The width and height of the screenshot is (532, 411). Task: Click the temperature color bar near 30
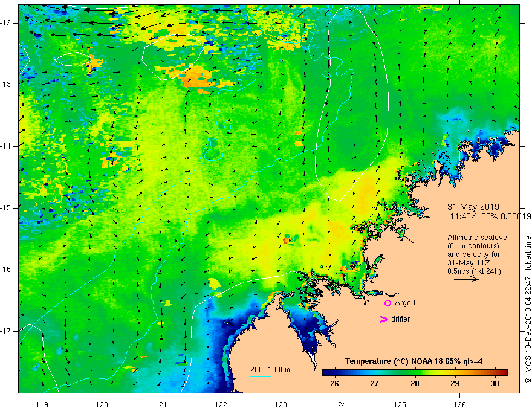495,373
